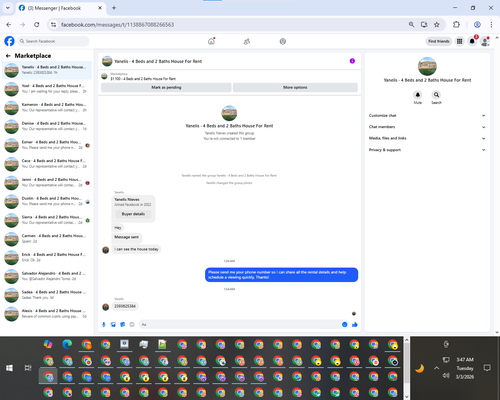
Task: Reload the page
Action: [37, 24]
